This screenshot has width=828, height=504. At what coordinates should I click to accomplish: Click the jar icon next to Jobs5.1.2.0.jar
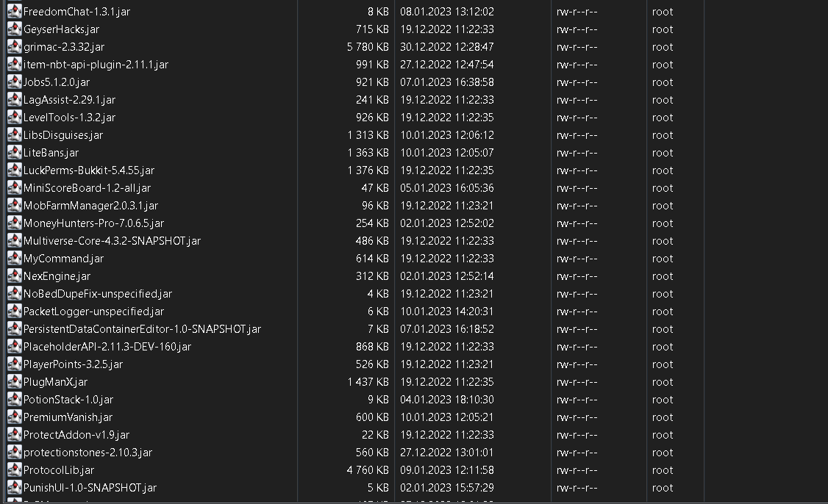[x=13, y=82]
